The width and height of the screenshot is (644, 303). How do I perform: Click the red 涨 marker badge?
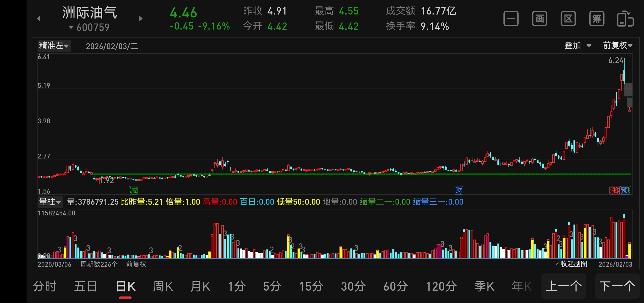pyautogui.click(x=613, y=190)
